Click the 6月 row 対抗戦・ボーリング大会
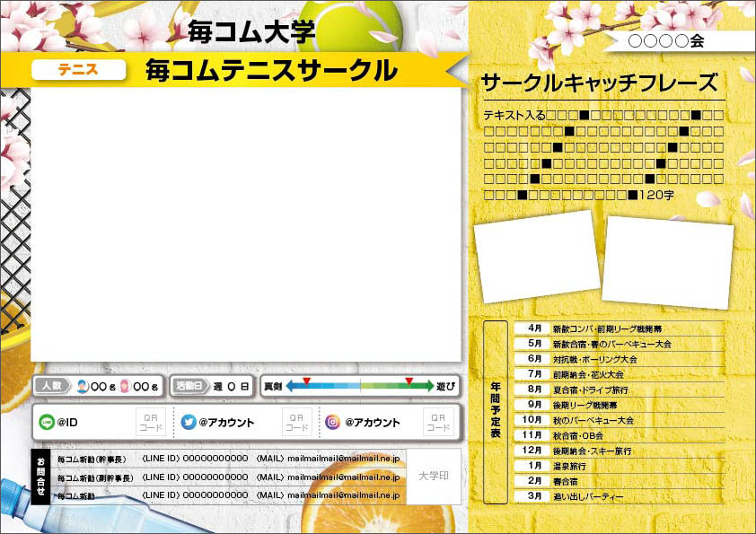 620,359
